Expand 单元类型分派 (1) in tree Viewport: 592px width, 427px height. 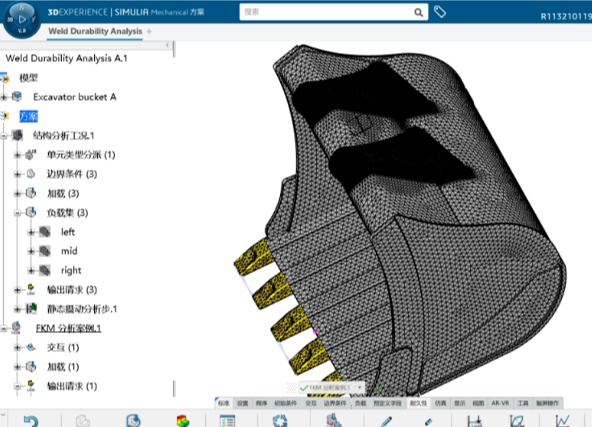pos(17,155)
